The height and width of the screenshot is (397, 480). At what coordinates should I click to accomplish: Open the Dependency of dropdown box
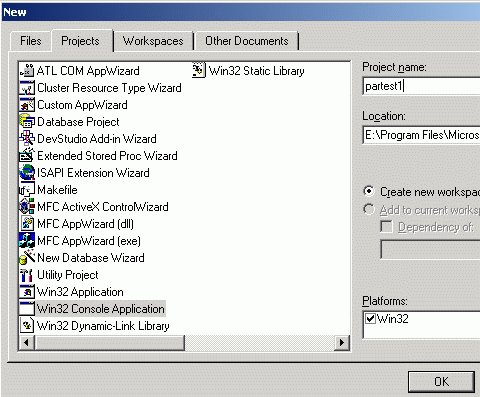(x=430, y=249)
